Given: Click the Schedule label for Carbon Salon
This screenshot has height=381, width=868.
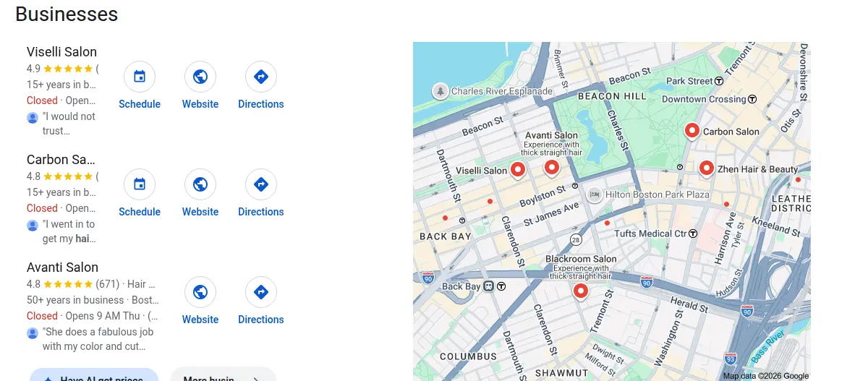Looking at the screenshot, I should pos(140,212).
